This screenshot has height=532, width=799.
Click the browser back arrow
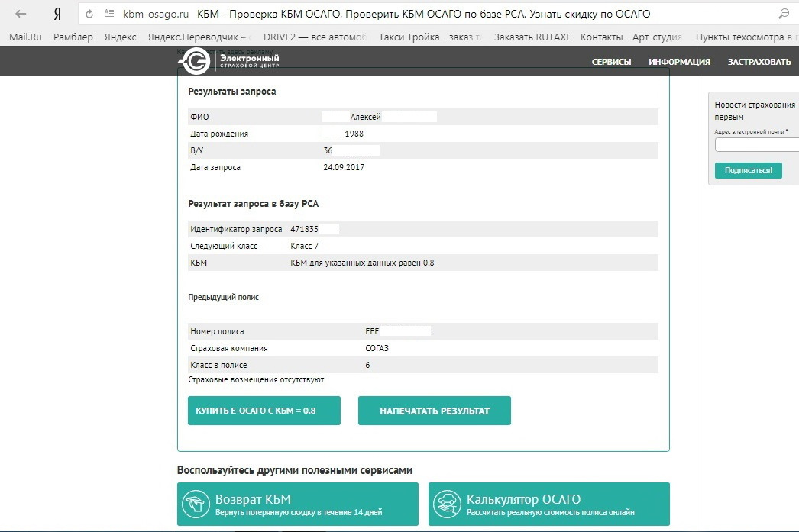point(21,14)
